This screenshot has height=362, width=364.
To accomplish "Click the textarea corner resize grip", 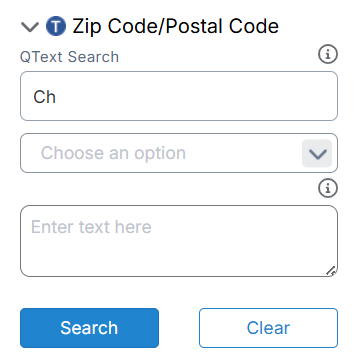I will click(330, 271).
